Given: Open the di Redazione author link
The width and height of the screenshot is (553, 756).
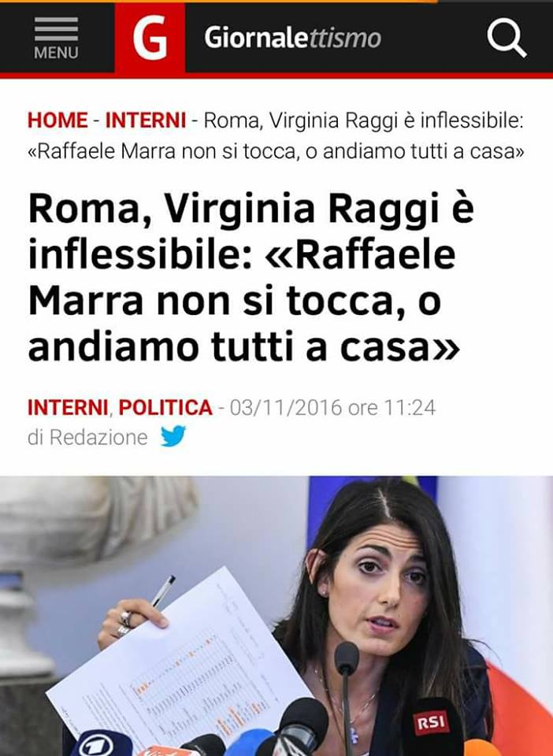Looking at the screenshot, I should (87, 438).
